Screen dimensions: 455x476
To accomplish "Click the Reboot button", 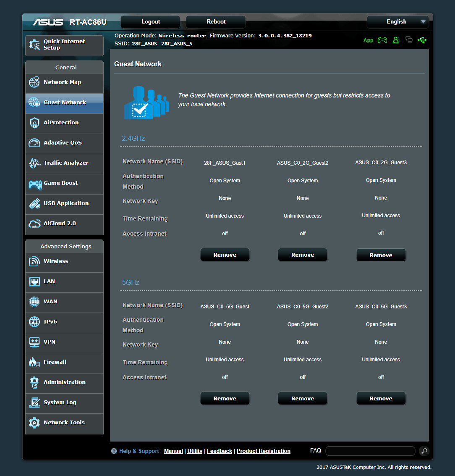I will click(216, 22).
